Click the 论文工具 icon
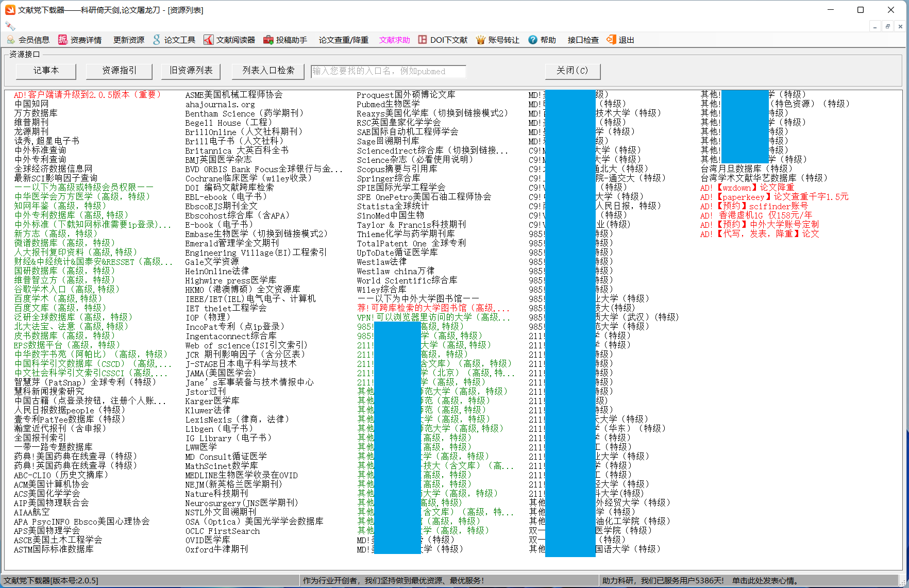This screenshot has width=909, height=588. (157, 40)
